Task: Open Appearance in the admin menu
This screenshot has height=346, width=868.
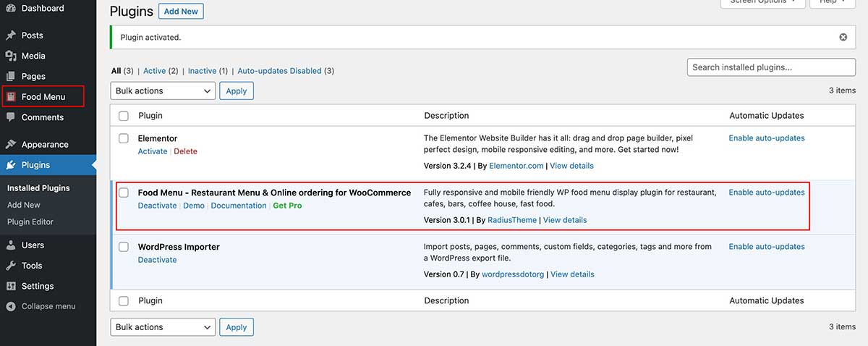Action: 45,145
